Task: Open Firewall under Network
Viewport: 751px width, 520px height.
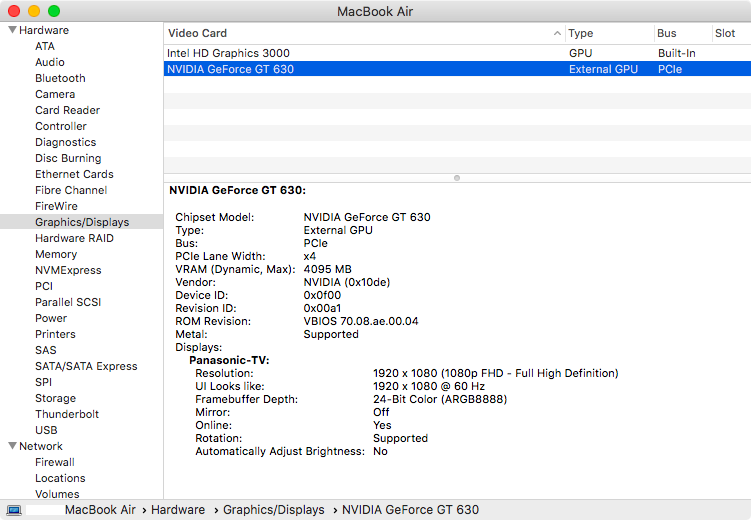Action: [x=55, y=463]
